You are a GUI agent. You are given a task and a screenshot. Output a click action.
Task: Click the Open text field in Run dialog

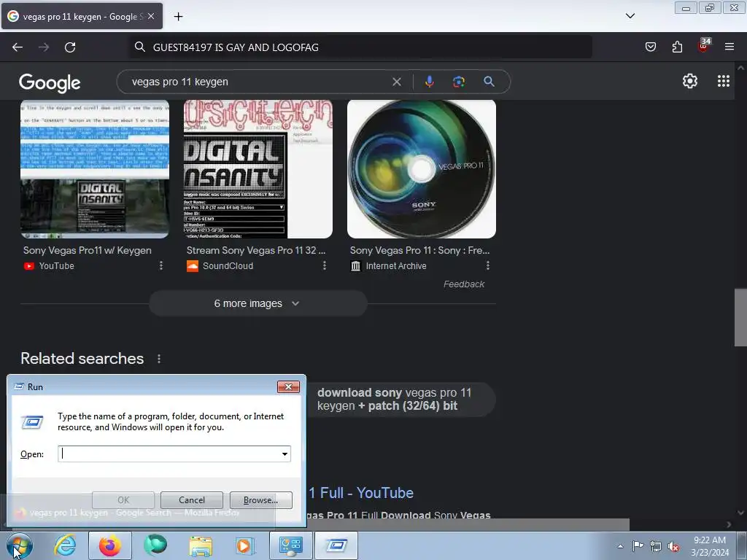pyautogui.click(x=169, y=454)
